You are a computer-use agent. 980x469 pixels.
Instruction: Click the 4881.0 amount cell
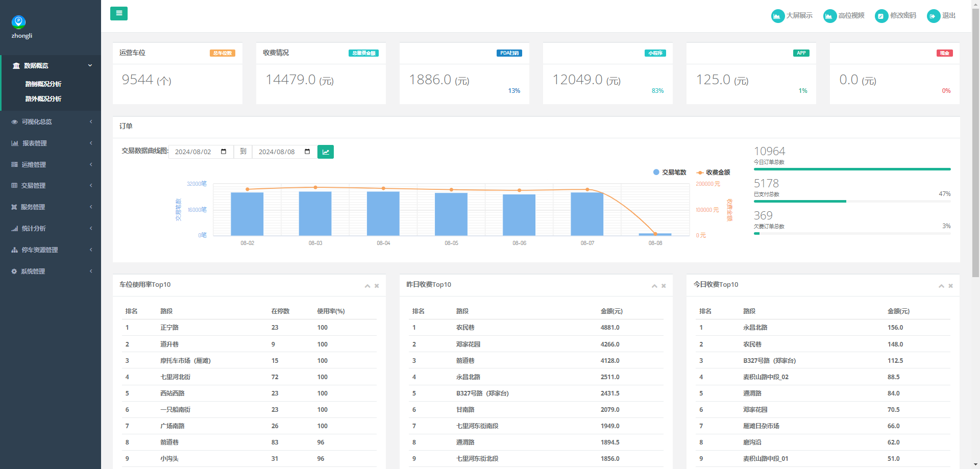pyautogui.click(x=610, y=328)
